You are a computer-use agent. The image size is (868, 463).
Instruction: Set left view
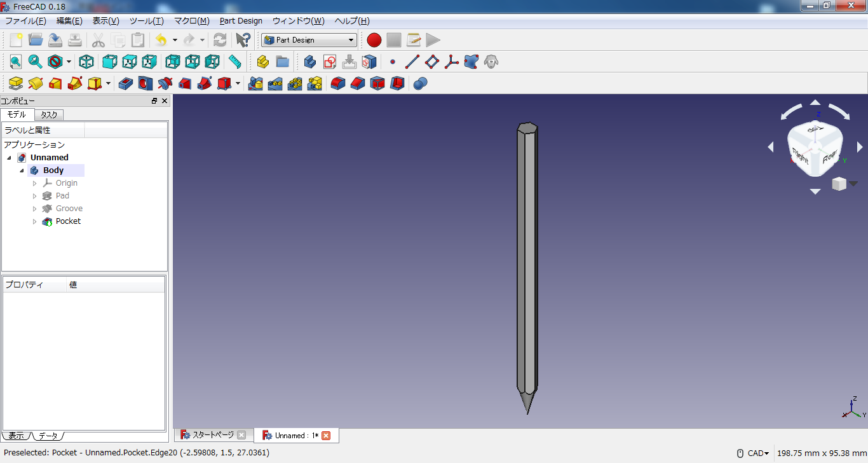(x=212, y=62)
